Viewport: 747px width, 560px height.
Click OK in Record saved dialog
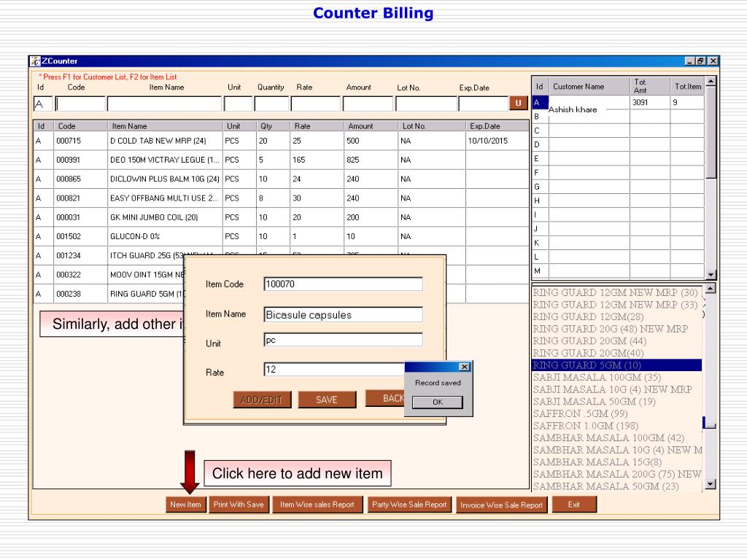tap(438, 402)
